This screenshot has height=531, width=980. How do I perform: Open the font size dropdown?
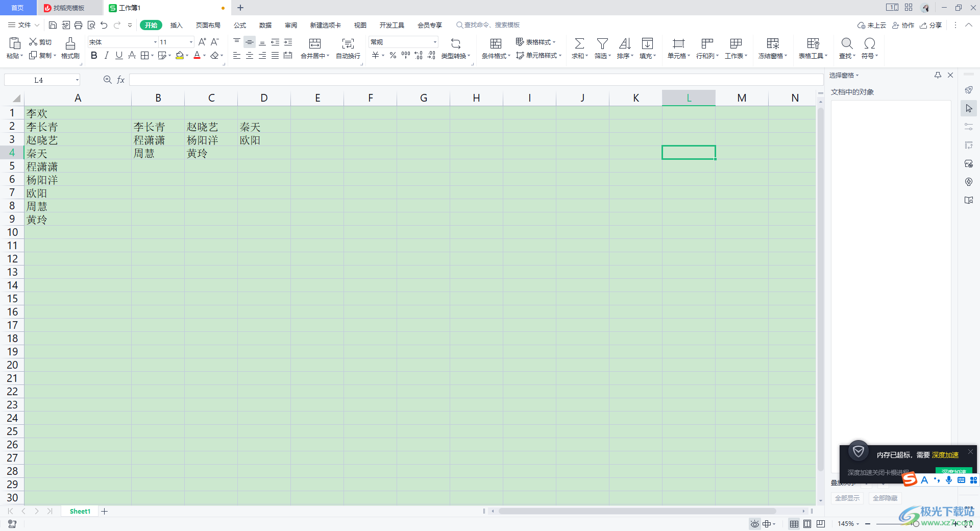click(x=191, y=42)
